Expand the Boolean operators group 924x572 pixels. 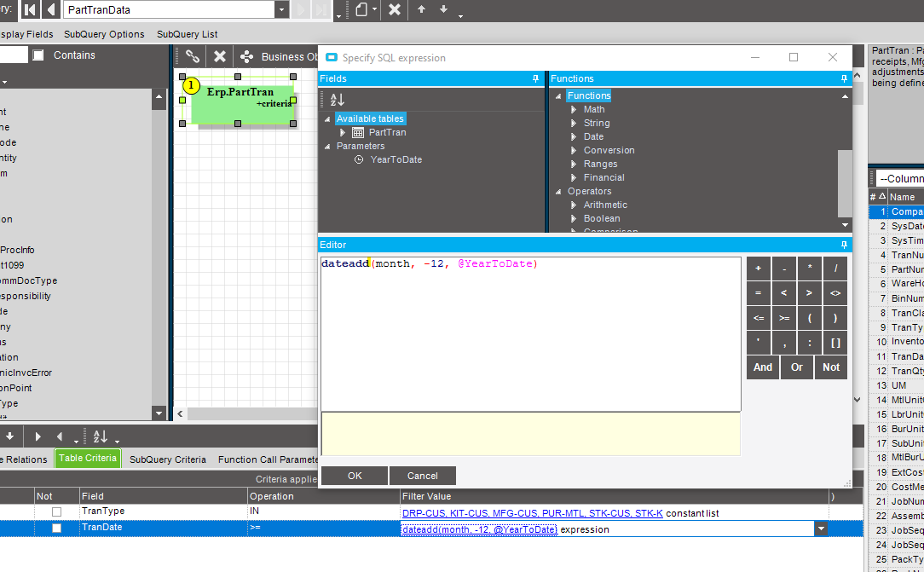(x=574, y=218)
